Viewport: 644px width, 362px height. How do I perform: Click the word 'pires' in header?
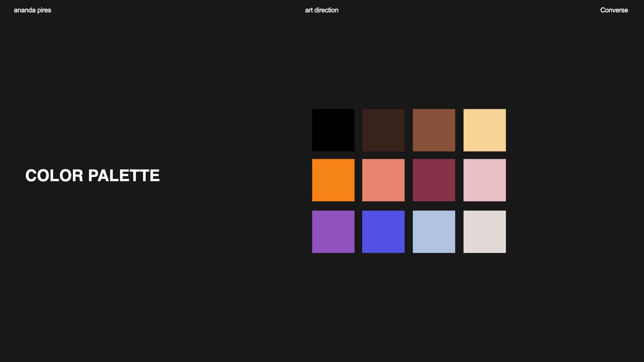tap(44, 10)
